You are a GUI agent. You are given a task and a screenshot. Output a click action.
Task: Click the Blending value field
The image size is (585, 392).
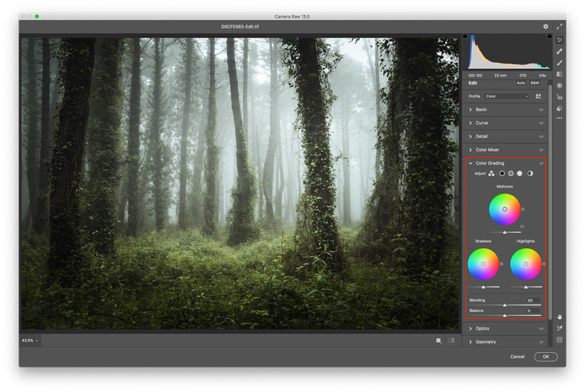click(x=532, y=300)
